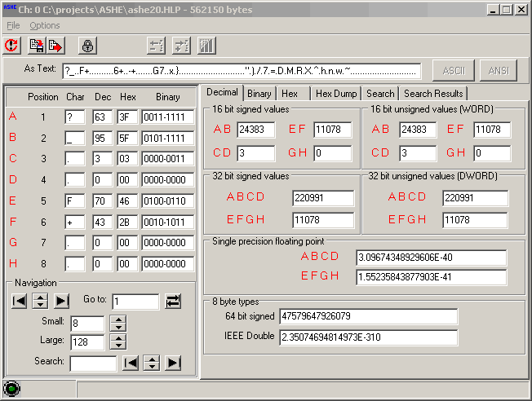The height and width of the screenshot is (401, 532).
Task: Click the ASCII button
Action: point(454,71)
